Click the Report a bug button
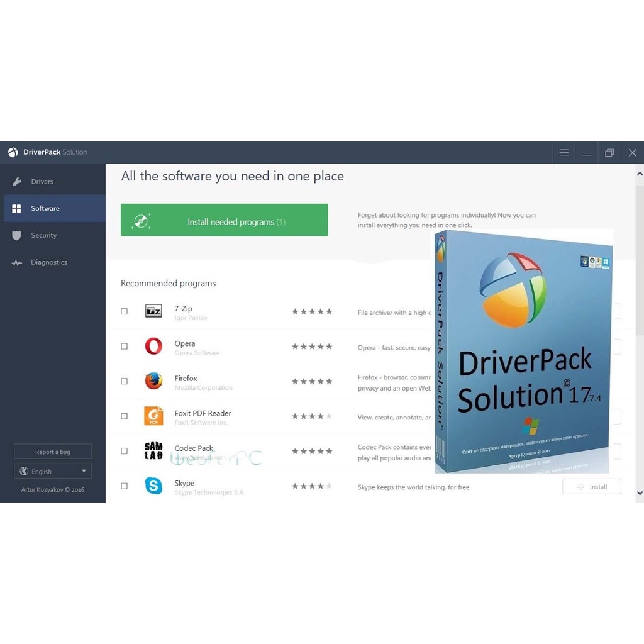Screen dimensions: 644x644 coord(53,452)
